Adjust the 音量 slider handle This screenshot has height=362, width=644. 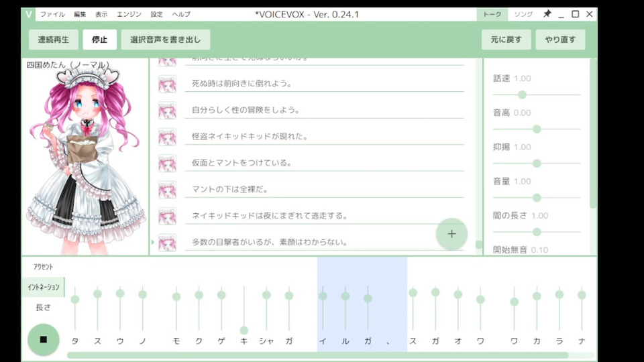point(537,198)
